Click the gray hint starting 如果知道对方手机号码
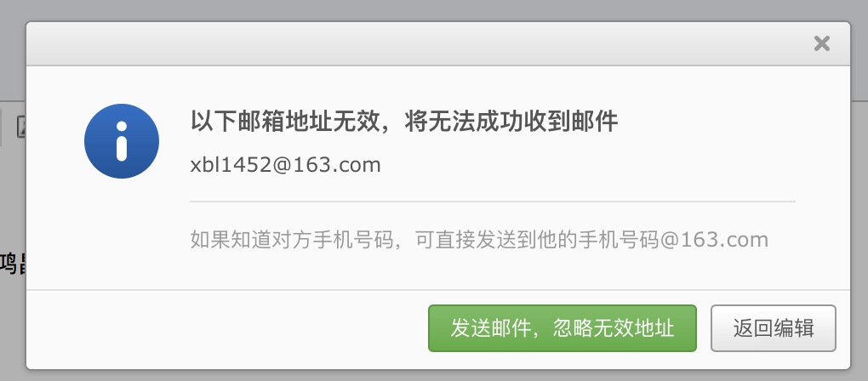The width and height of the screenshot is (868, 381). [479, 240]
